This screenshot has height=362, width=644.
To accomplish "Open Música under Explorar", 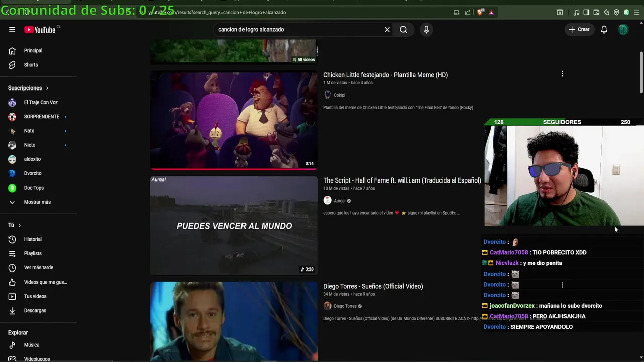I will coord(32,345).
